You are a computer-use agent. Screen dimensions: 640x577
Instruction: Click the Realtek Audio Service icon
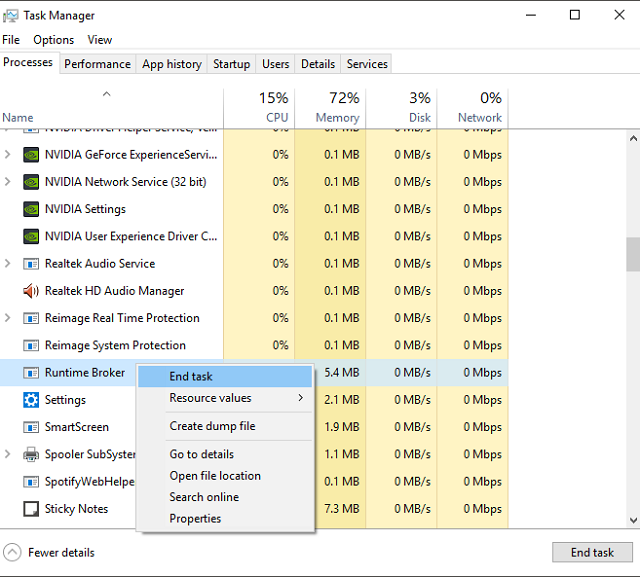(x=31, y=264)
